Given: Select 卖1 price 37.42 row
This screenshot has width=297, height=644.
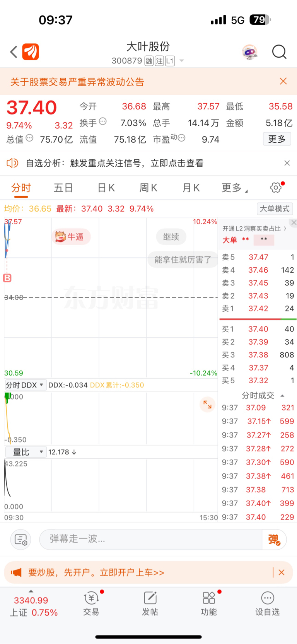Looking at the screenshot, I should [258, 309].
